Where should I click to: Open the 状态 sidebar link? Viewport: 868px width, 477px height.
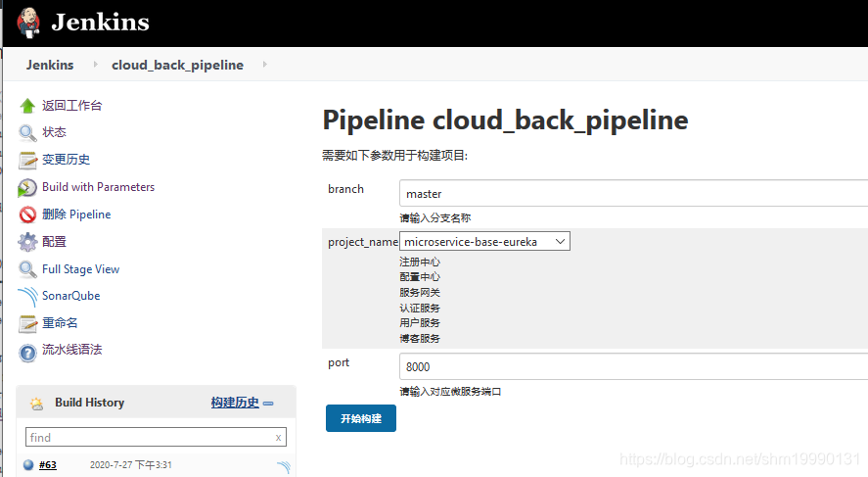54,132
